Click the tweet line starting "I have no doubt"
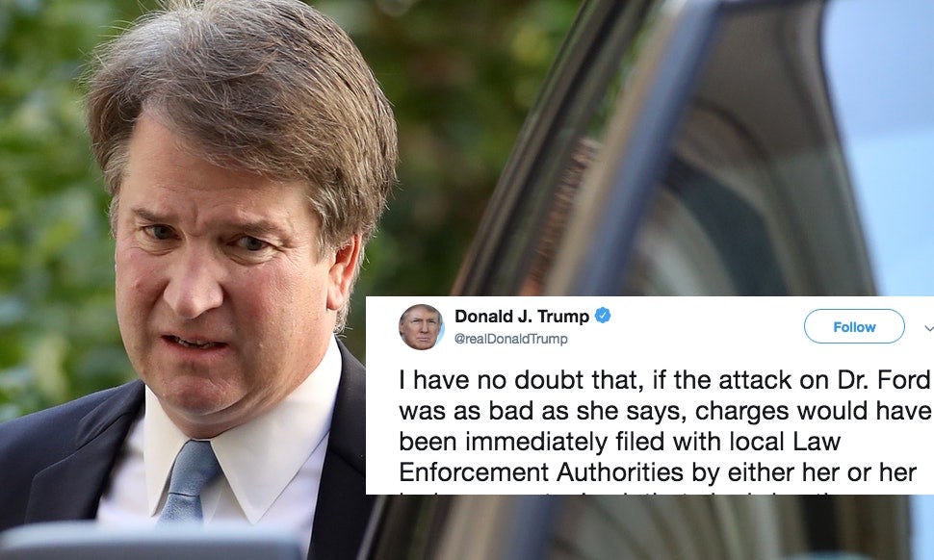Screen dimensions: 934x560 point(664,380)
